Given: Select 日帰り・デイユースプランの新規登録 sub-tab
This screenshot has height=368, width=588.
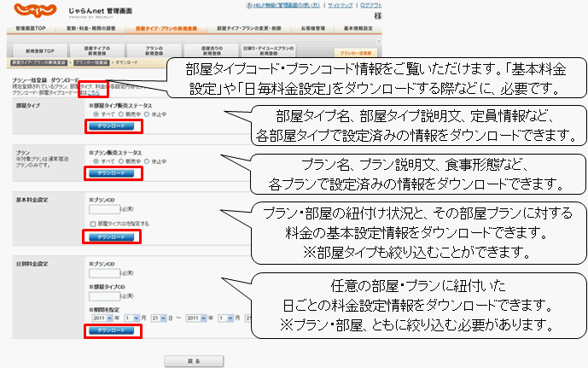Looking at the screenshot, I should [x=269, y=50].
